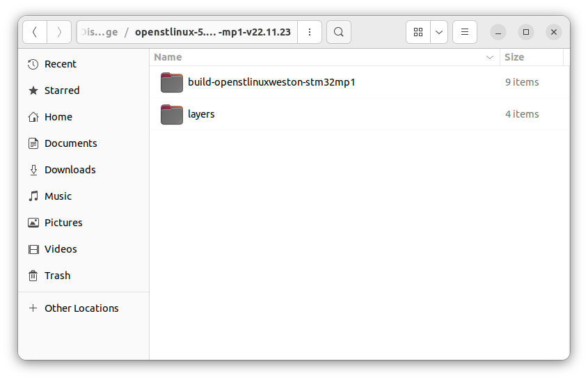This screenshot has width=588, height=380.
Task: Click the star icon beside Starred
Action: tap(33, 90)
